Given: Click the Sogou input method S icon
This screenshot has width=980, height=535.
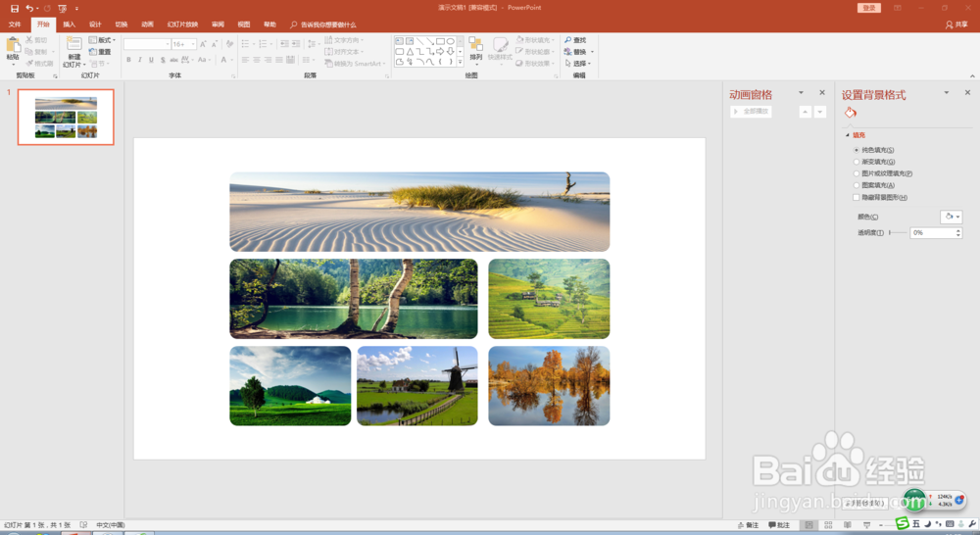Looking at the screenshot, I should pyautogui.click(x=902, y=524).
